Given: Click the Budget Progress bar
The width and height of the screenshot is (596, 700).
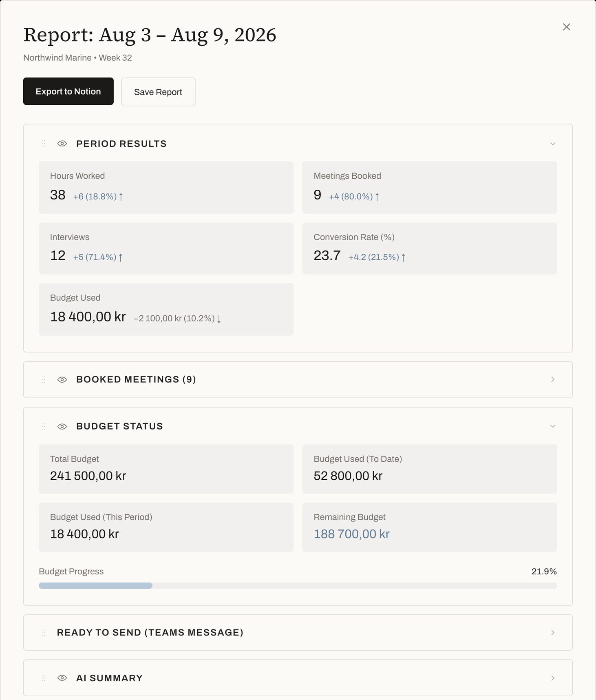Looking at the screenshot, I should pos(298,586).
